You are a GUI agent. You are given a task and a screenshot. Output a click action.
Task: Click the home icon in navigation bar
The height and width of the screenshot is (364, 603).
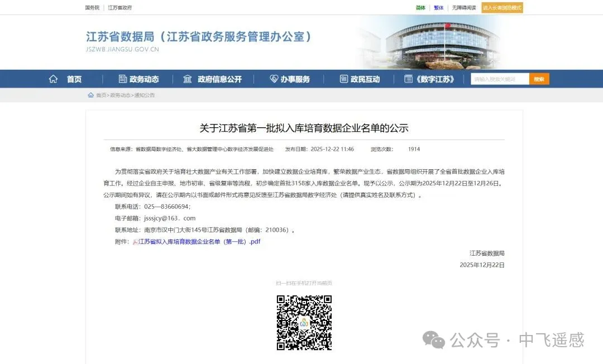tap(54, 79)
